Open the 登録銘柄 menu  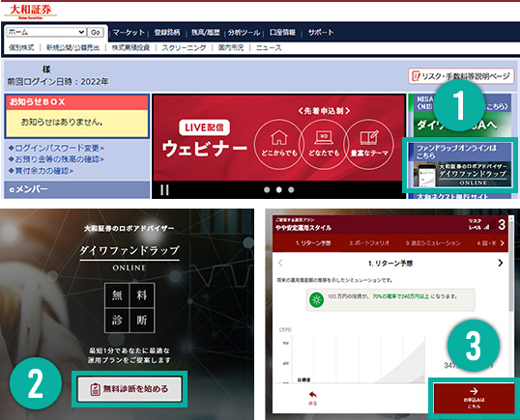[x=167, y=33]
